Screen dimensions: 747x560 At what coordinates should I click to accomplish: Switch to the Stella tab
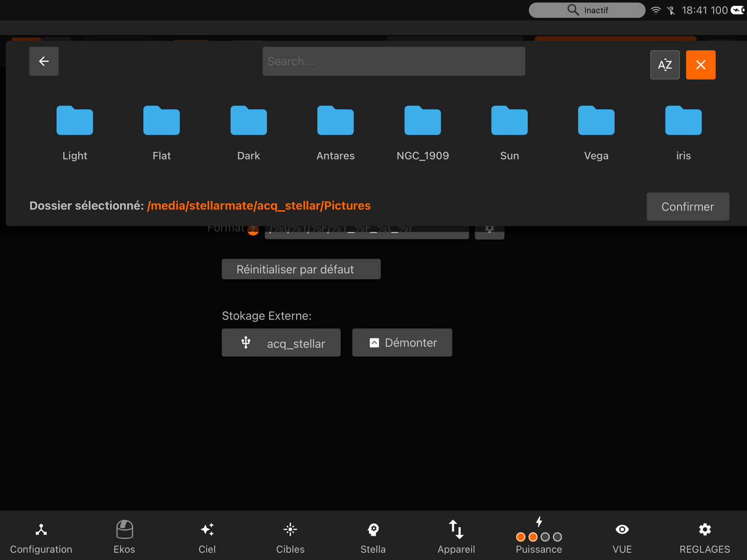click(x=373, y=538)
